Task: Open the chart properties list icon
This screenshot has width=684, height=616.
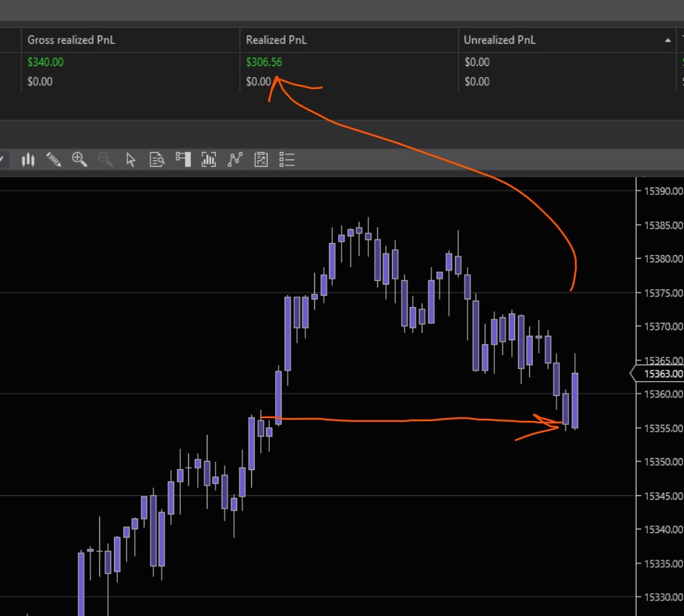Action: (x=288, y=159)
